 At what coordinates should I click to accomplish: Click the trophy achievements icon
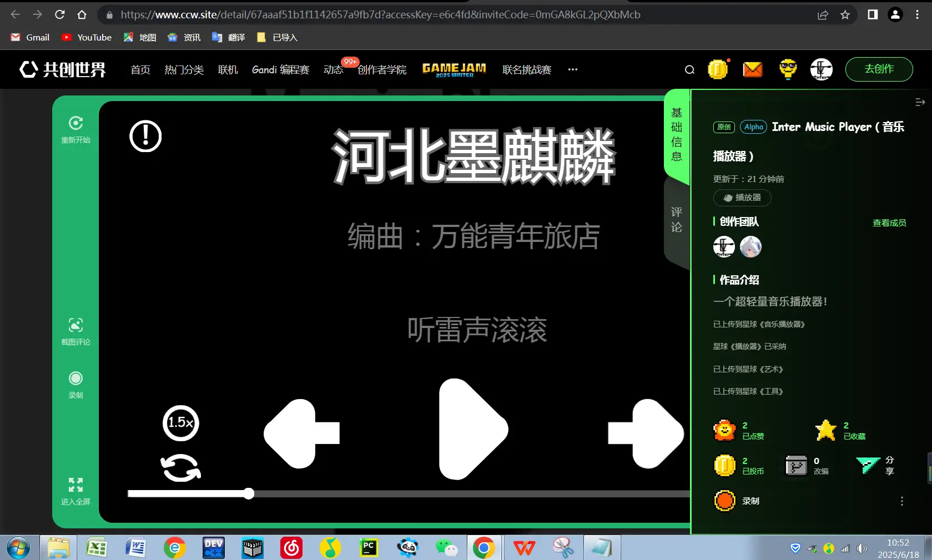(788, 69)
